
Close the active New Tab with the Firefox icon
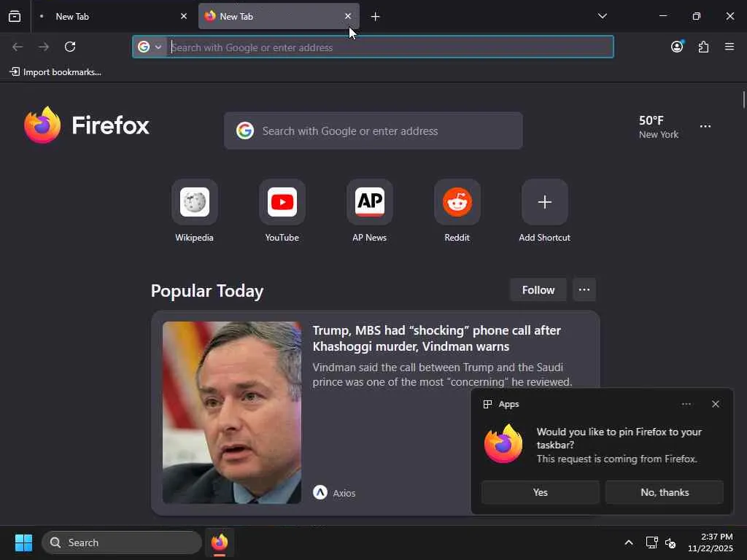[x=348, y=16]
